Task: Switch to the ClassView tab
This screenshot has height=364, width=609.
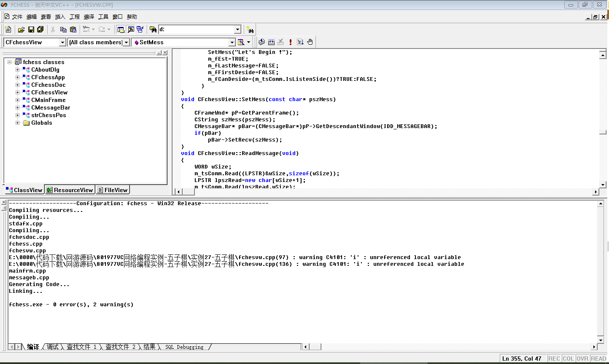Action: click(24, 190)
